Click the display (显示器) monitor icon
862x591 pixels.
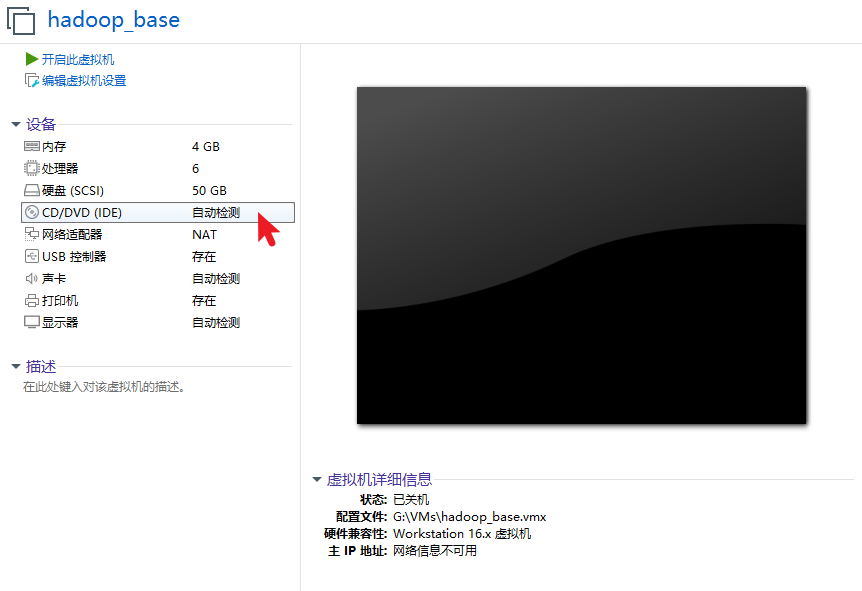pos(32,322)
